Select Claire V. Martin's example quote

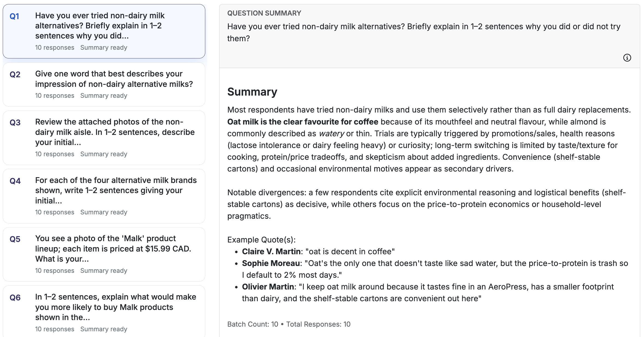pos(318,251)
